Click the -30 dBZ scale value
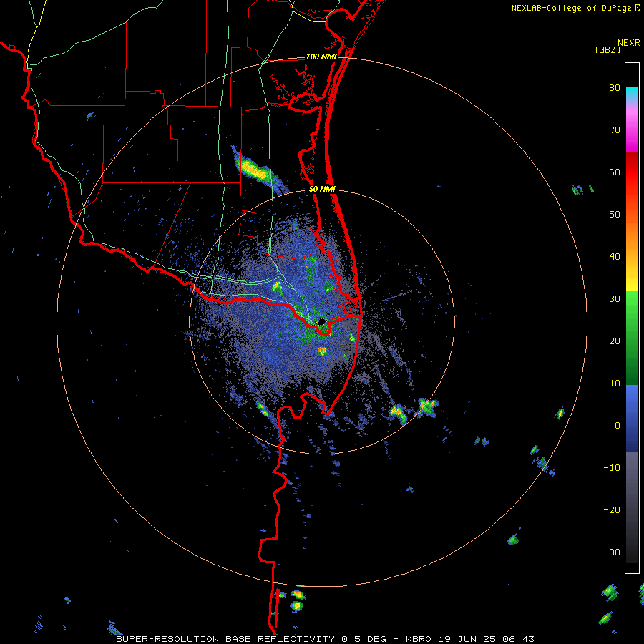The height and width of the screenshot is (644, 644). click(x=612, y=552)
